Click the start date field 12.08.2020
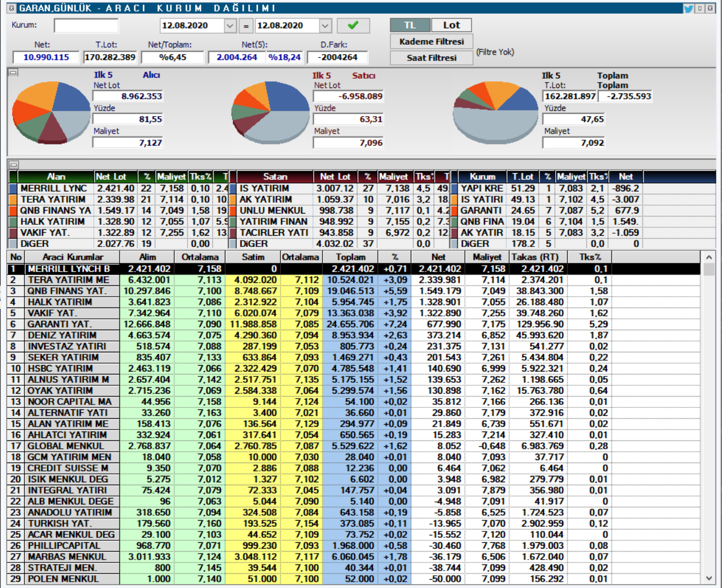This screenshot has height=588, width=722. [x=192, y=26]
